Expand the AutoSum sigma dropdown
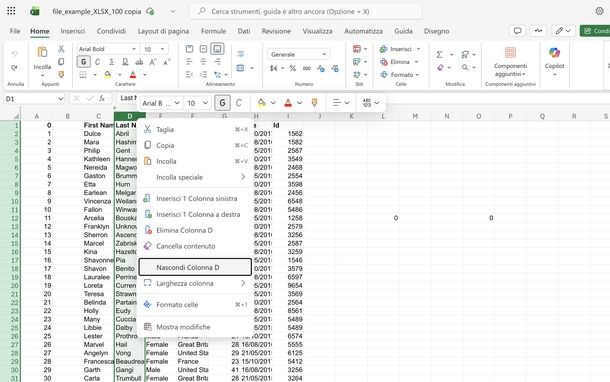 pyautogui.click(x=452, y=54)
